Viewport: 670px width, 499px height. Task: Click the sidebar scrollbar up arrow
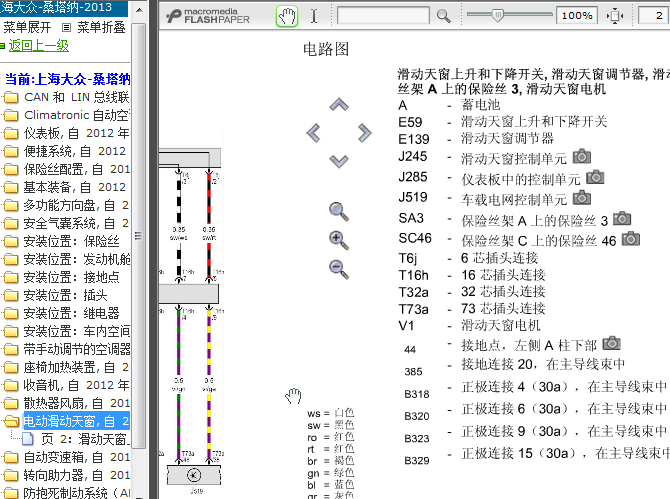tap(139, 9)
